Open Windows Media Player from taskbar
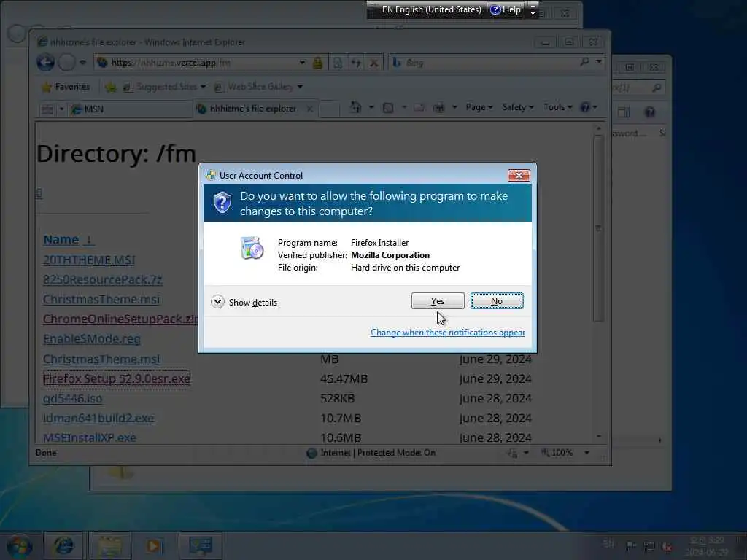The image size is (747, 560). coord(153,545)
